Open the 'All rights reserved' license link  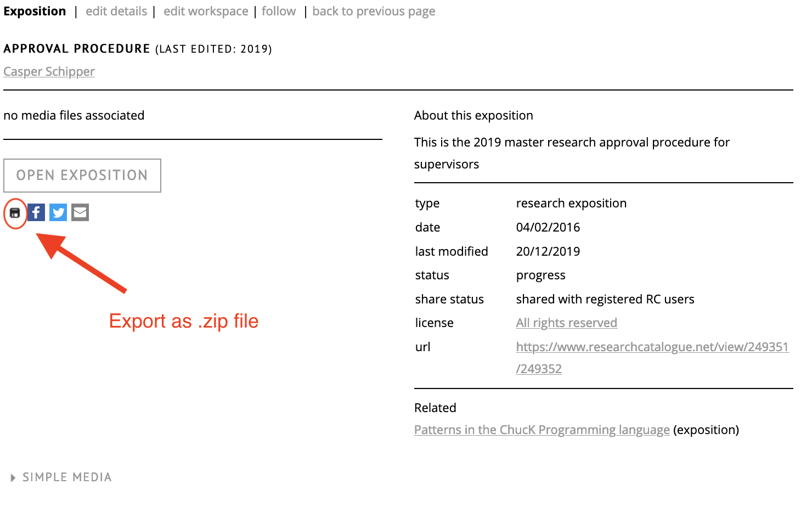click(x=566, y=323)
